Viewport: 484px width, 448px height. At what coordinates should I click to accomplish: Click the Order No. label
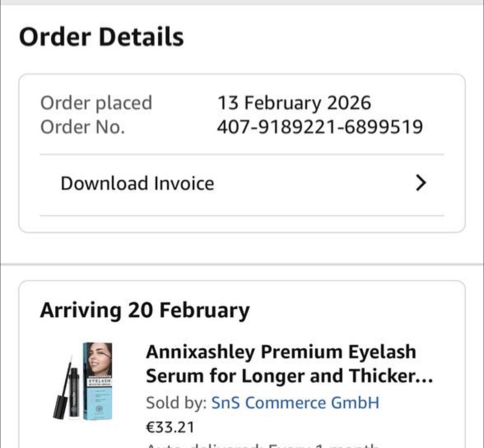pyautogui.click(x=82, y=127)
